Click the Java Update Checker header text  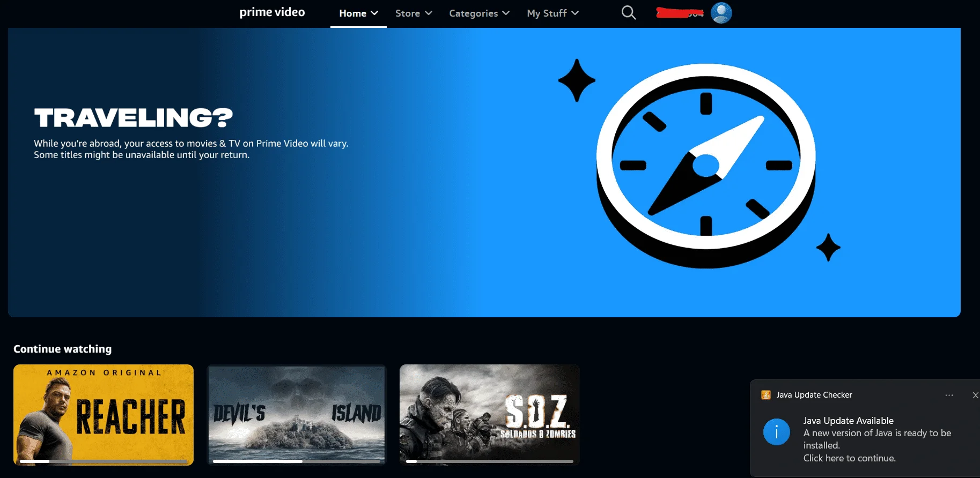point(814,395)
